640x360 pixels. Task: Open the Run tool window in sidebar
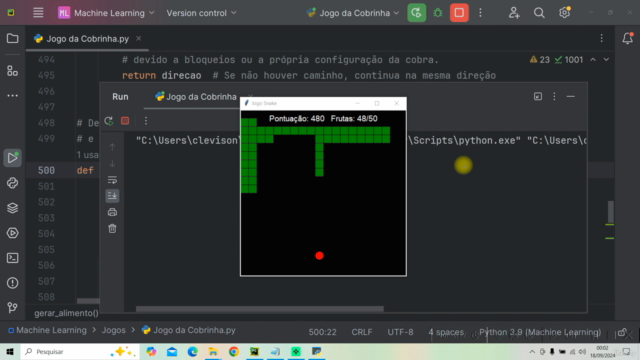point(13,158)
